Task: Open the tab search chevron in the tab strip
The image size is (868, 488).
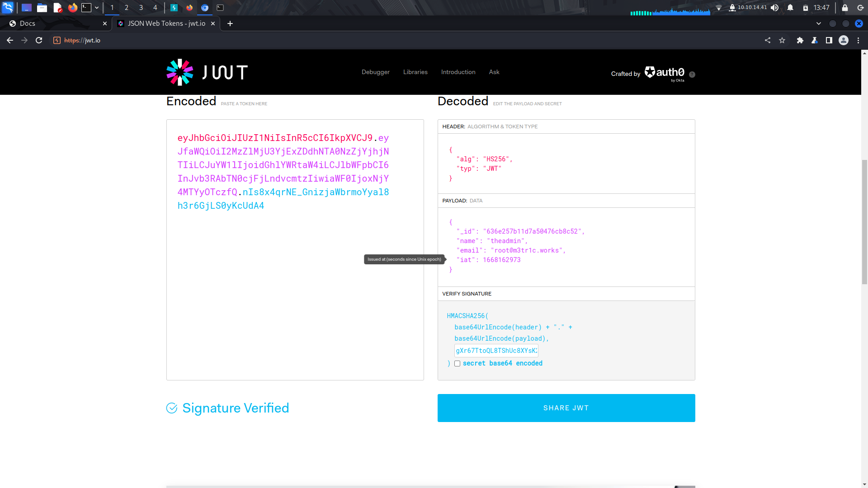Action: click(x=818, y=23)
